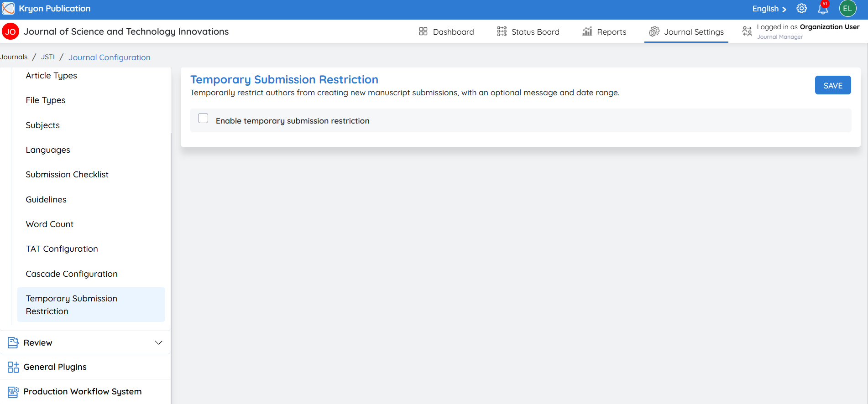Open TAT Configuration in sidebar
Viewport: 868px width, 404px height.
62,249
